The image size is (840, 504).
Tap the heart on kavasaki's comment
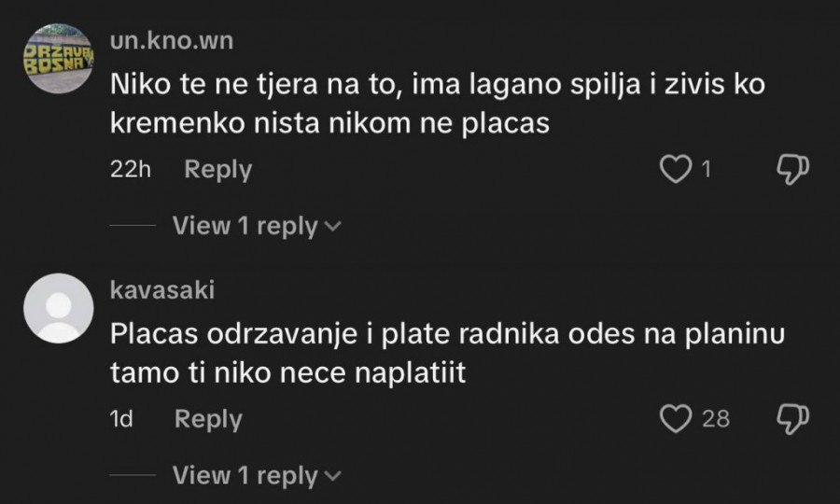675,419
